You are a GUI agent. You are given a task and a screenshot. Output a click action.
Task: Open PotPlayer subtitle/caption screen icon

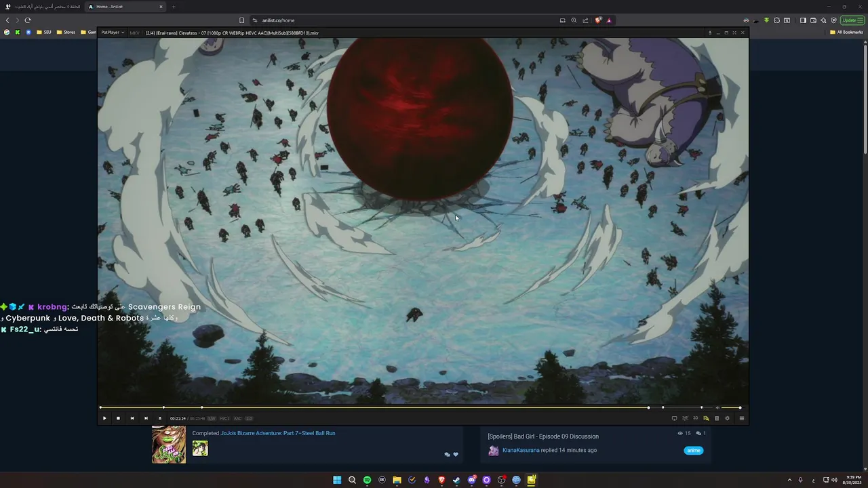674,418
